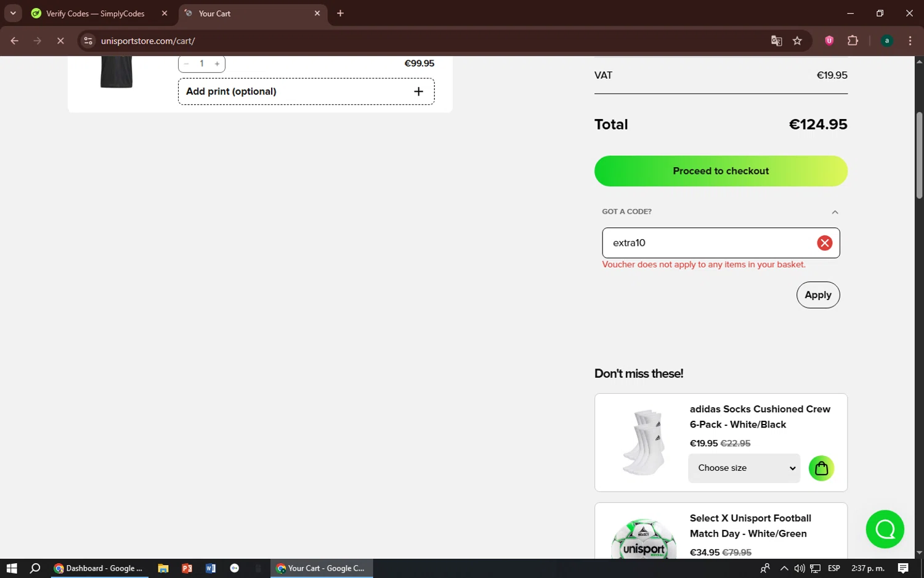Open the Extensions puzzle icon
This screenshot has height=578, width=924.
[853, 41]
